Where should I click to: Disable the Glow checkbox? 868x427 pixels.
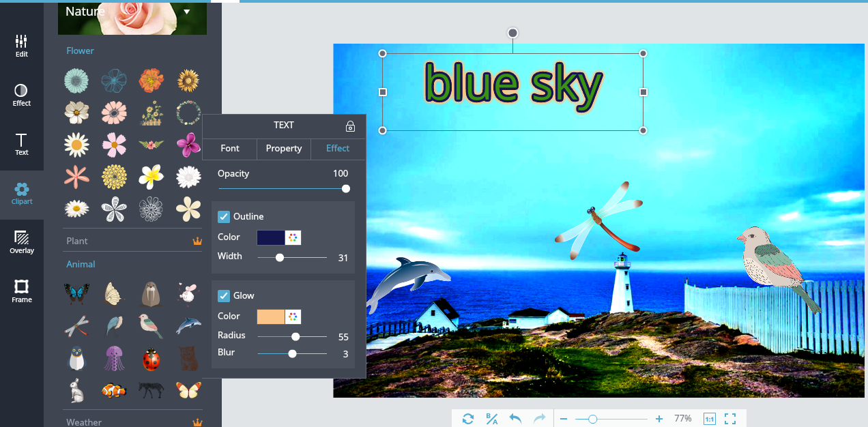coord(224,296)
